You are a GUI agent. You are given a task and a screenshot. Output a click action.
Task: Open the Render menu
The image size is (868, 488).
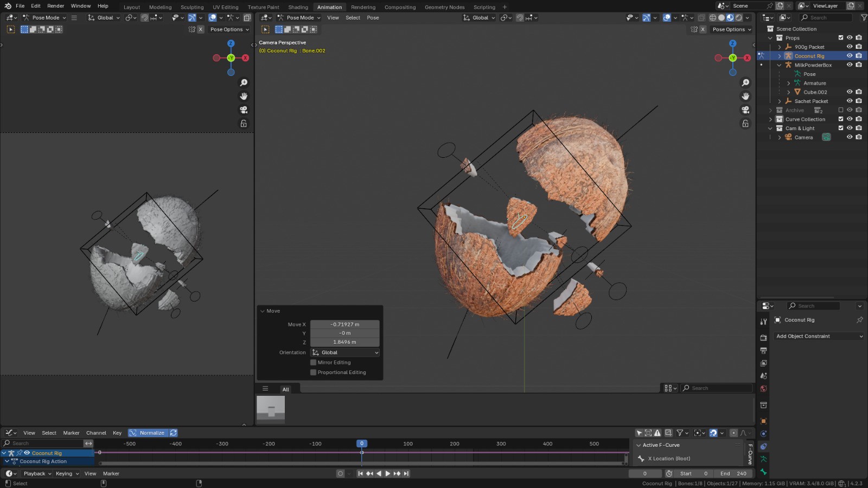pyautogui.click(x=55, y=6)
